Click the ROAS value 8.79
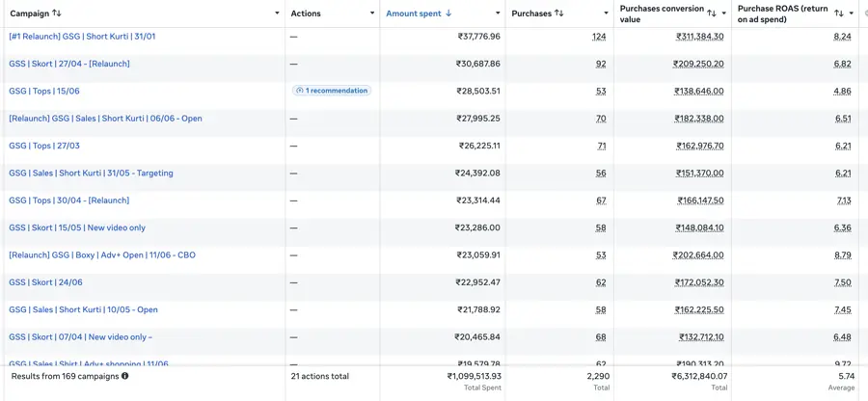 [842, 255]
